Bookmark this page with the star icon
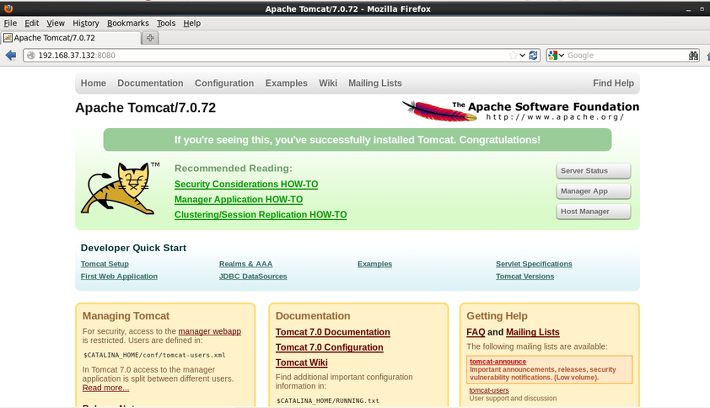 click(513, 55)
